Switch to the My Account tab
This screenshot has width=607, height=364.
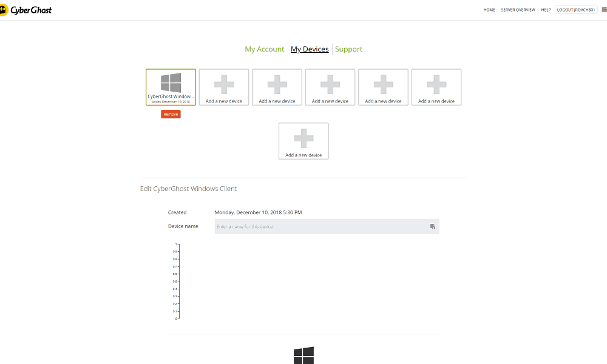coord(265,49)
